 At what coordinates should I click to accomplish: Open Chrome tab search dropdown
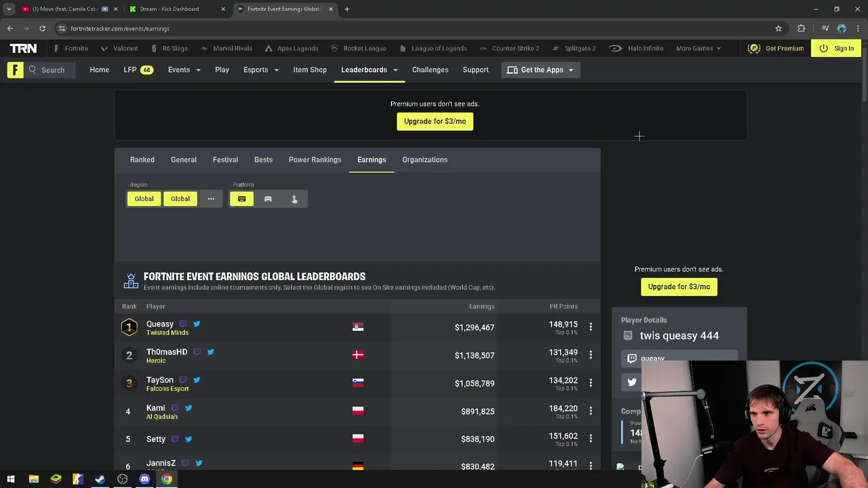coord(9,9)
